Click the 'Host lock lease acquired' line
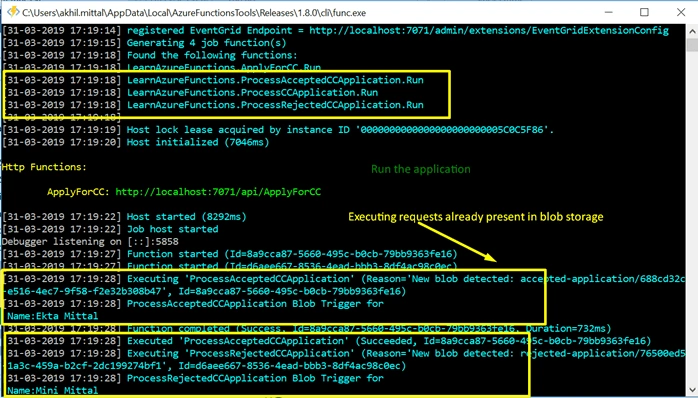Image resolution: width=698 pixels, height=398 pixels. [x=278, y=130]
